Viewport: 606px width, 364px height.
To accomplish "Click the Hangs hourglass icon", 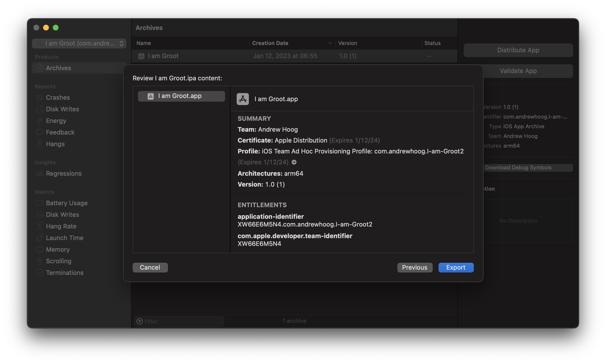I will tap(39, 144).
